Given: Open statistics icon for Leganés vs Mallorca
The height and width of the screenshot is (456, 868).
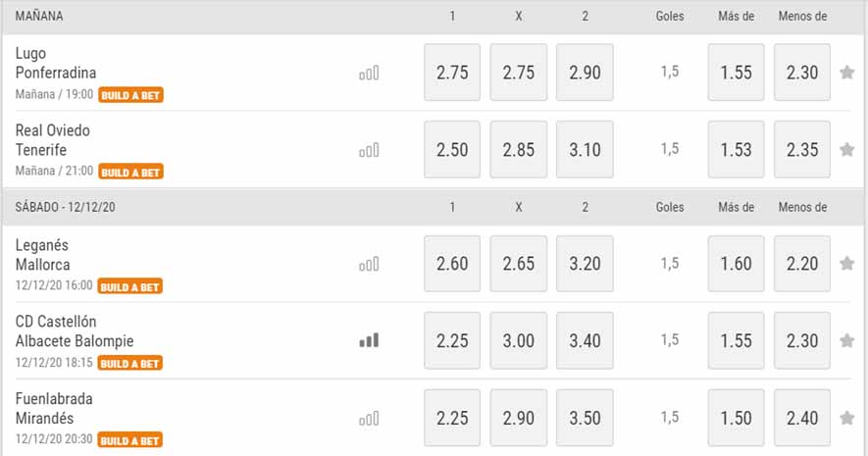Looking at the screenshot, I should point(369,264).
